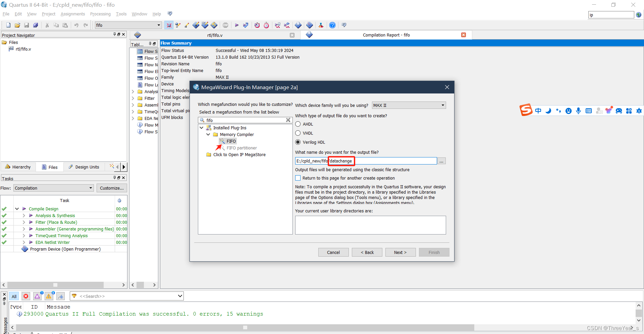644x334 pixels.
Task: Click the Sogou emoji smiley icon
Action: 569,111
